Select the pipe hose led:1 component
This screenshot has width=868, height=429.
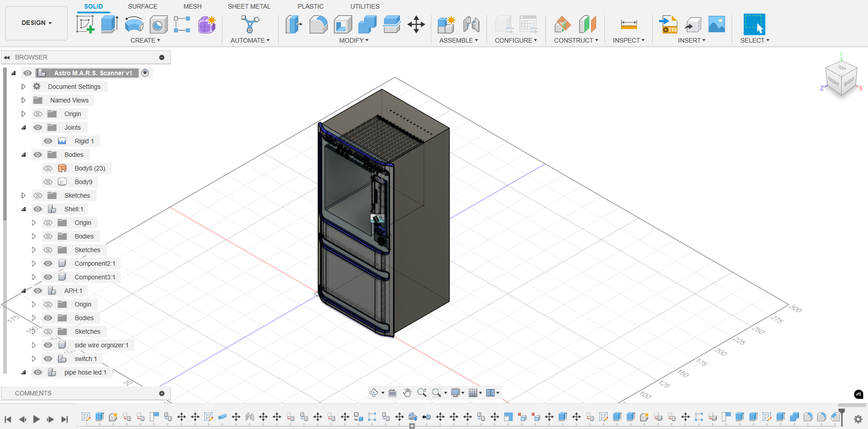(x=85, y=372)
